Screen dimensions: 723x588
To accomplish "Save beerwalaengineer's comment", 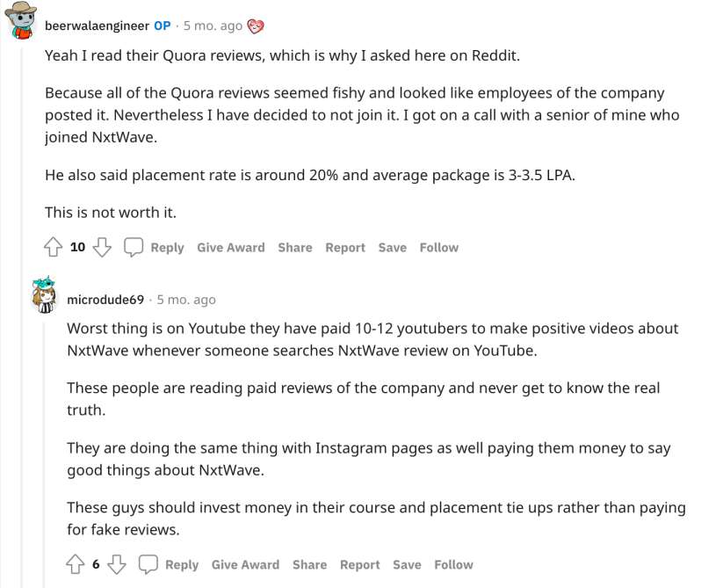I will [x=392, y=248].
